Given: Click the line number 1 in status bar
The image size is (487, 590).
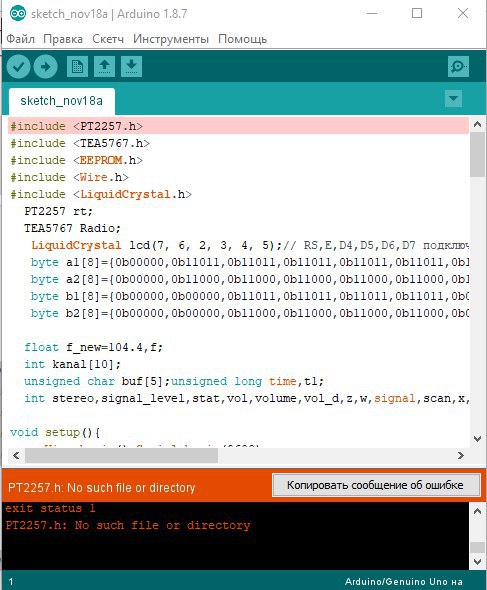Looking at the screenshot, I should pos(11,582).
